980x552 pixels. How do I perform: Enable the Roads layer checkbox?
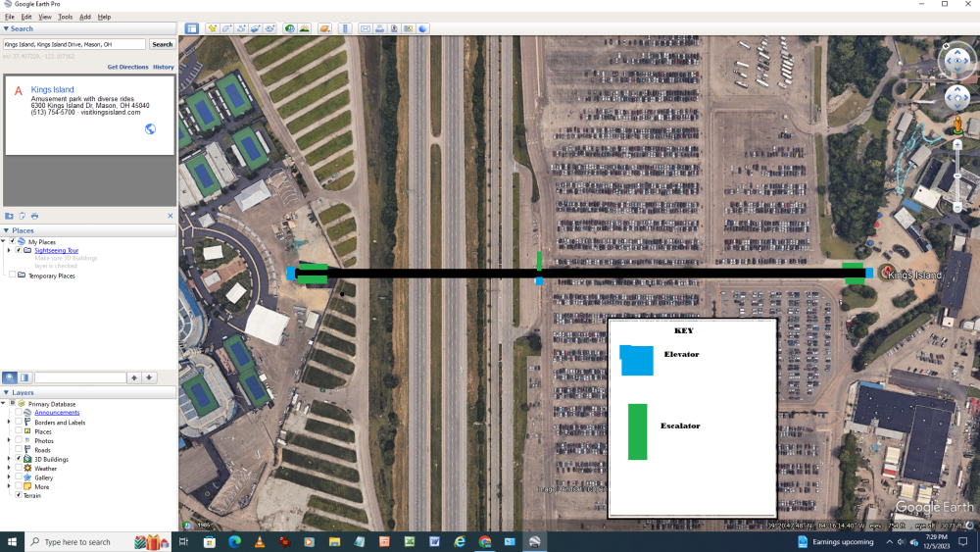(x=18, y=449)
